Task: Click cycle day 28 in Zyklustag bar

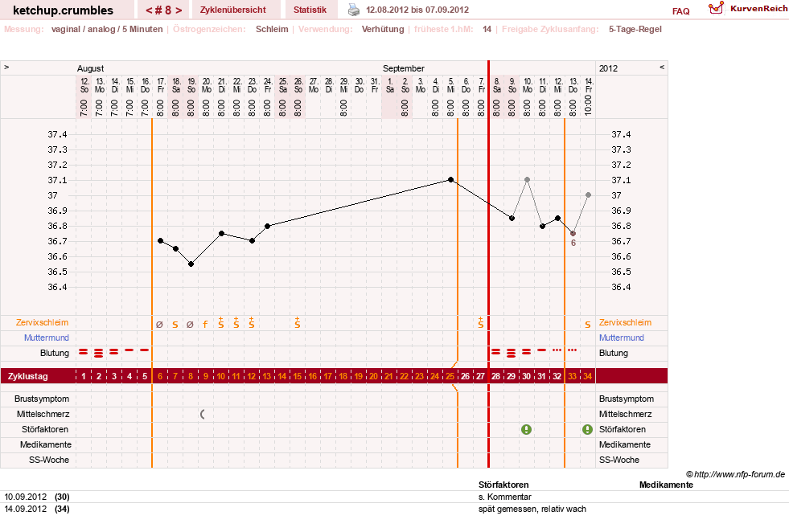Action: point(496,376)
